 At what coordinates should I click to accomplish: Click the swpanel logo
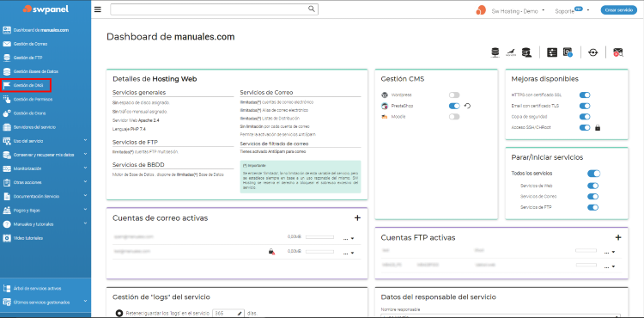46,9
